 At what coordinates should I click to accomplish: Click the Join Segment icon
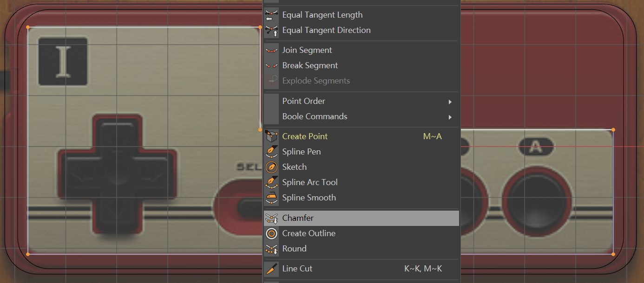pyautogui.click(x=271, y=50)
